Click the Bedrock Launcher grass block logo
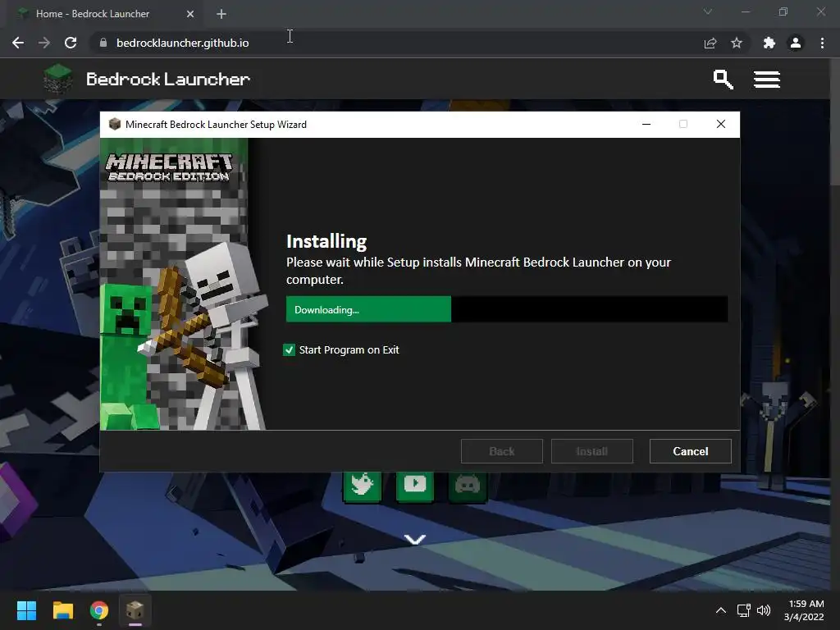This screenshot has width=840, height=630. click(x=57, y=79)
